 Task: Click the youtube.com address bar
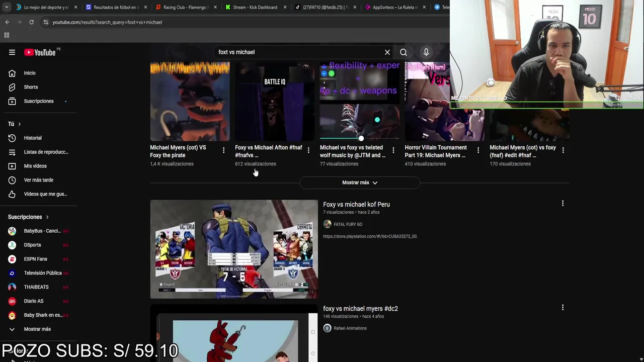point(242,22)
